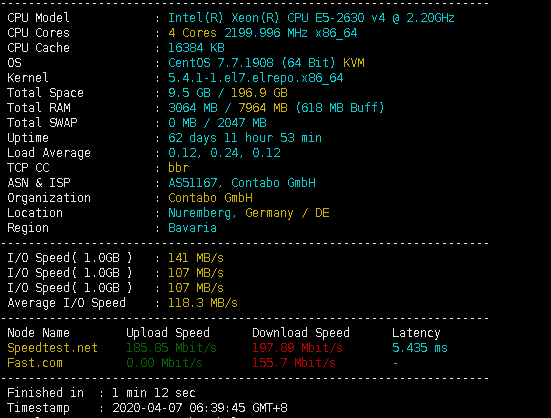This screenshot has width=551, height=418.
Task: Click the CPU Model value text
Action: (311, 18)
